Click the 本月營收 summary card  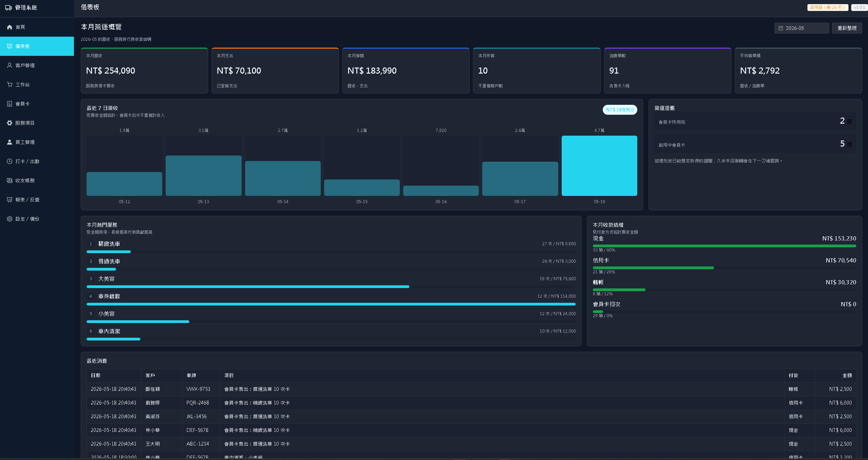coord(144,71)
